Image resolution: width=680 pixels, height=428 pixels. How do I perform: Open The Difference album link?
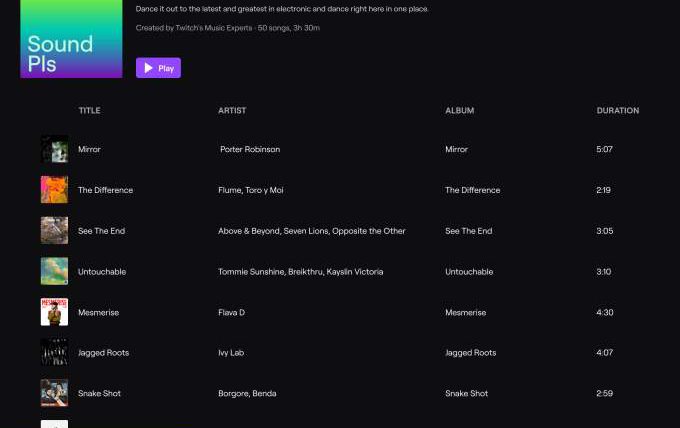point(472,190)
